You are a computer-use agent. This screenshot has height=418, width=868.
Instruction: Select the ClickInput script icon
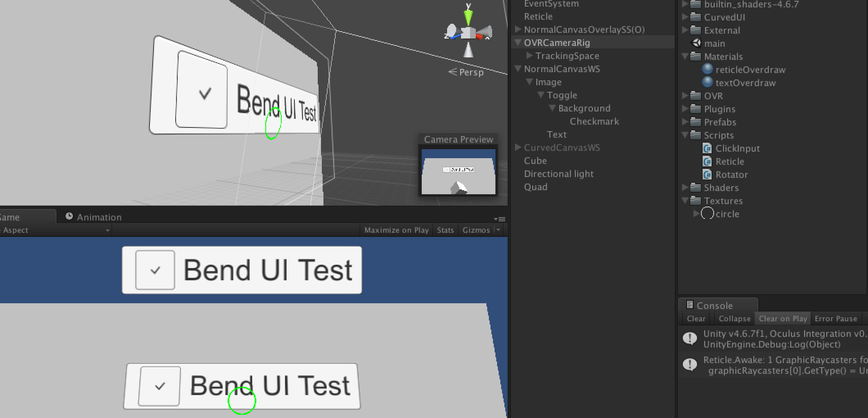(707, 148)
